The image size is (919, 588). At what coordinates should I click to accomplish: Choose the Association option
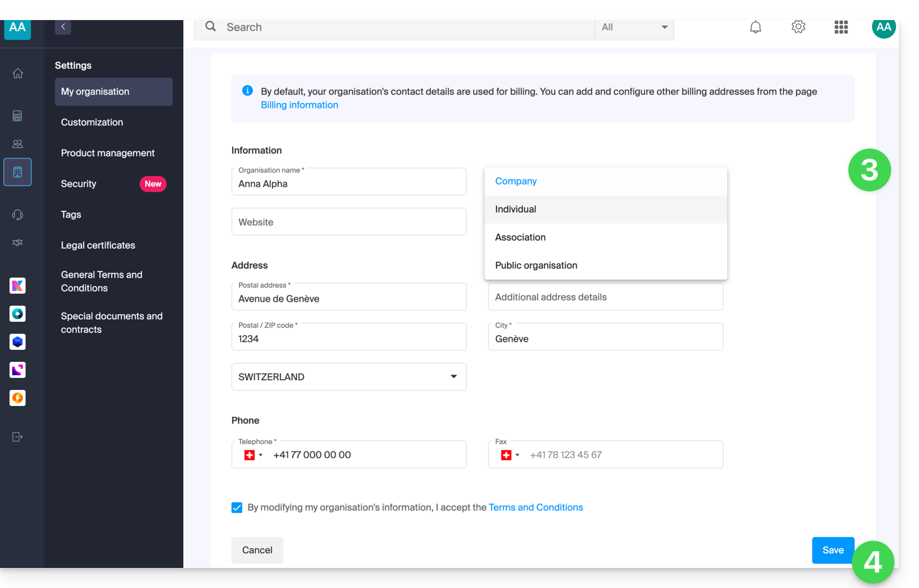(520, 237)
